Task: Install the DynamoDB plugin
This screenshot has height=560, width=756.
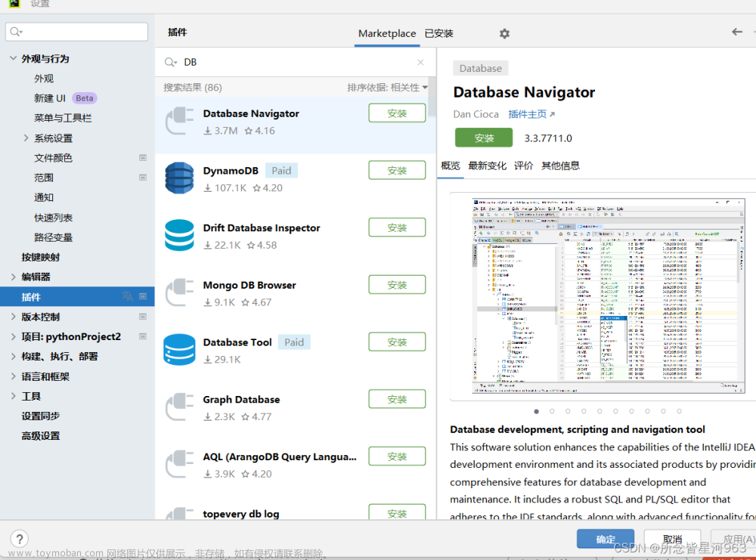Action: [x=397, y=170]
